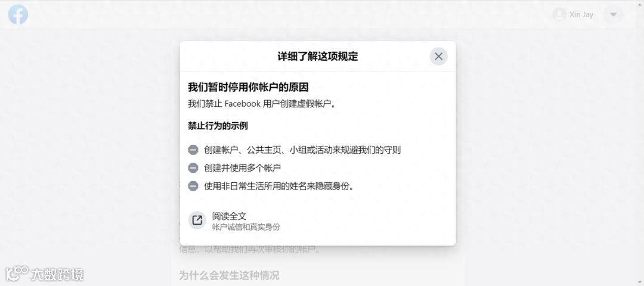Click the Facebook logo in the header
Screen dimensions: 644x286
click(x=18, y=15)
